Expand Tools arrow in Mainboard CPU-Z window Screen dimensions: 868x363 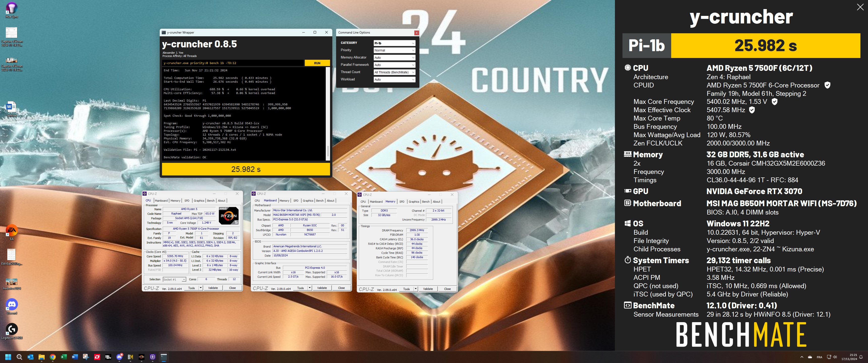click(309, 288)
